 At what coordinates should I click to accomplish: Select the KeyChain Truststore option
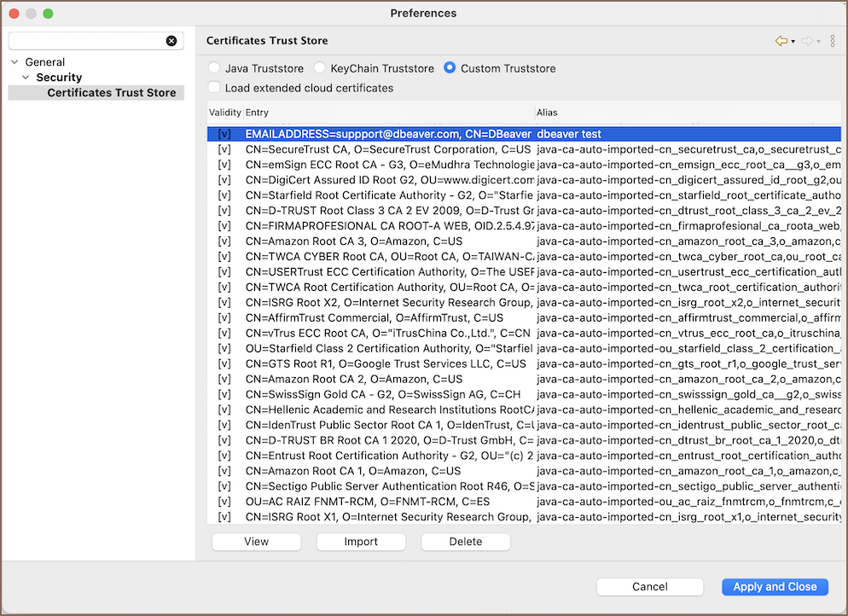click(x=320, y=68)
